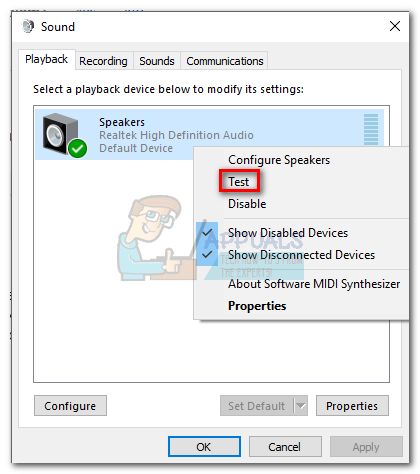
Task: Select Test from the context menu
Action: pos(239,182)
